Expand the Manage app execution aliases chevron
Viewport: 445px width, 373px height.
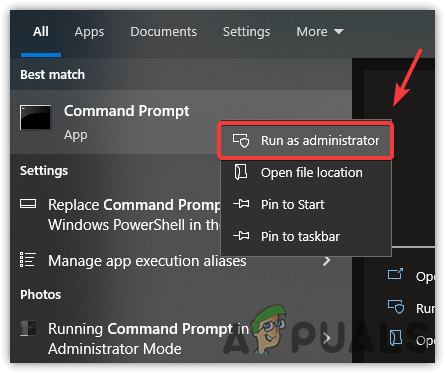point(327,261)
